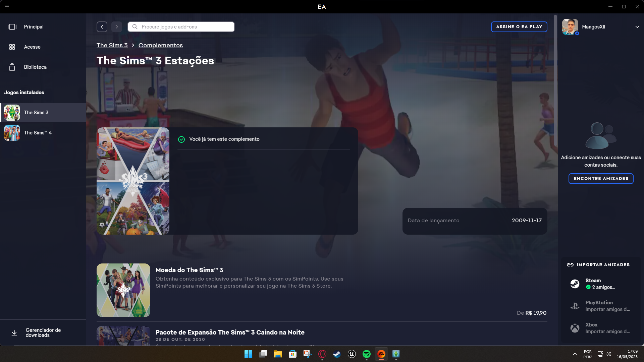The image size is (644, 362).
Task: Open Caindo na Noite expansion pack title
Action: (230, 333)
